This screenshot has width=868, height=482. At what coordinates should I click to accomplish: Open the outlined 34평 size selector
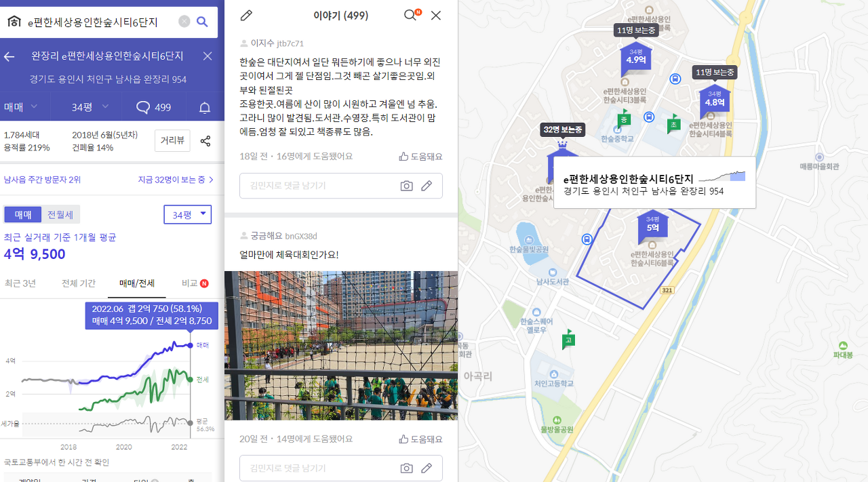click(x=188, y=214)
